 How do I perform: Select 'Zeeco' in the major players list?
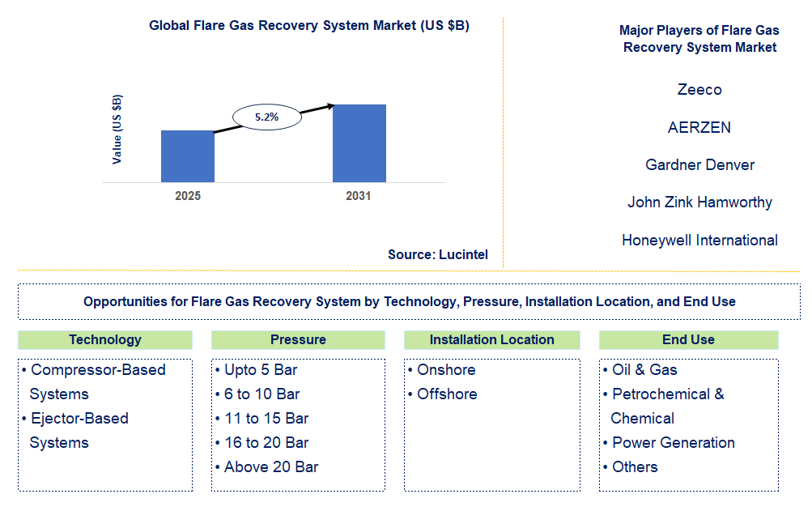tap(699, 90)
